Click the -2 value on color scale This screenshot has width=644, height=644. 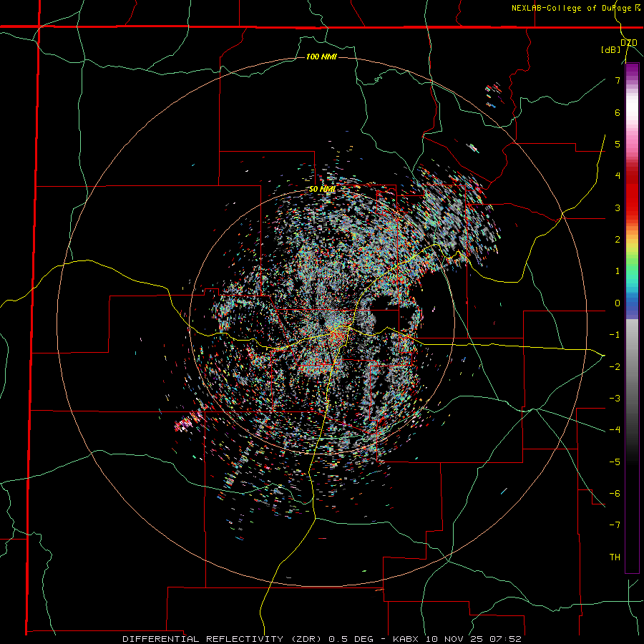tap(615, 366)
